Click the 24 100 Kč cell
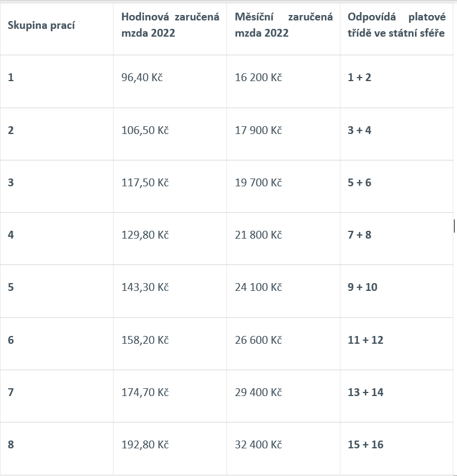Image resolution: width=457 pixels, height=476 pixels. click(x=258, y=287)
